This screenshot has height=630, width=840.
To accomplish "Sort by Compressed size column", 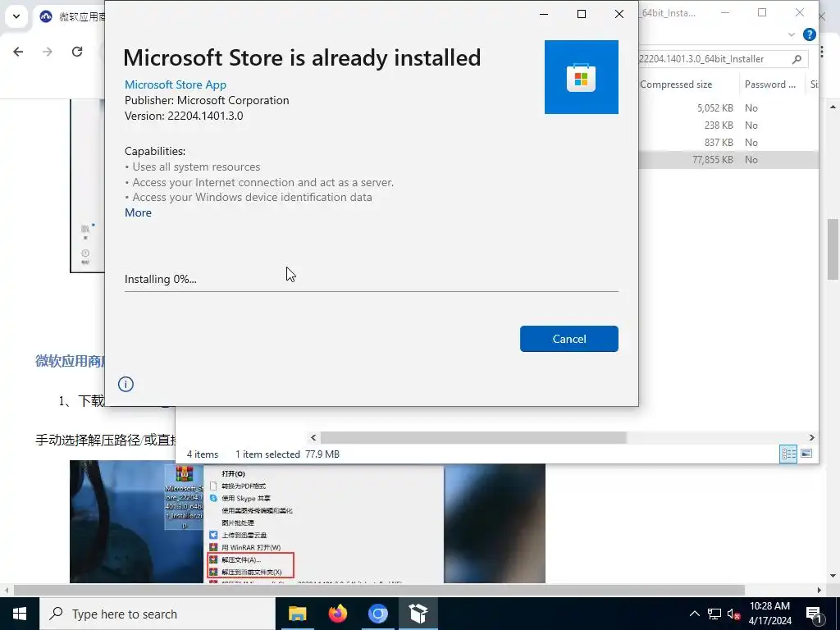I will (x=676, y=84).
